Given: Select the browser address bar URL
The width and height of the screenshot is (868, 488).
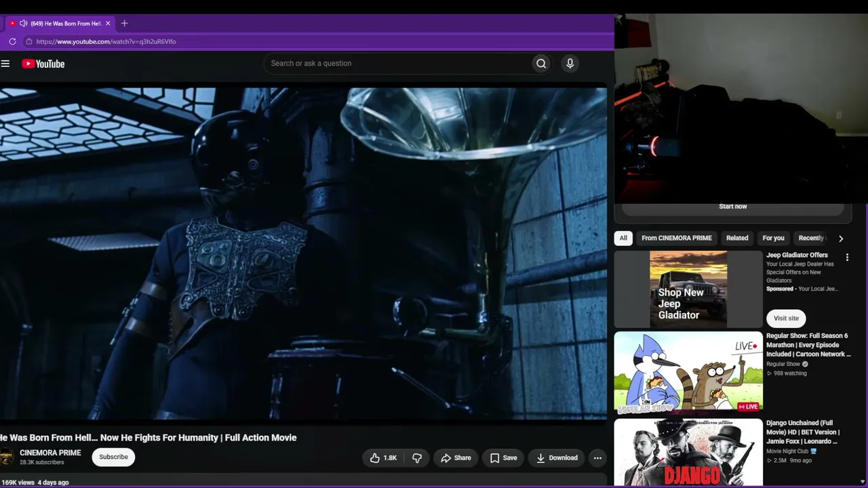Looking at the screenshot, I should coord(106,41).
